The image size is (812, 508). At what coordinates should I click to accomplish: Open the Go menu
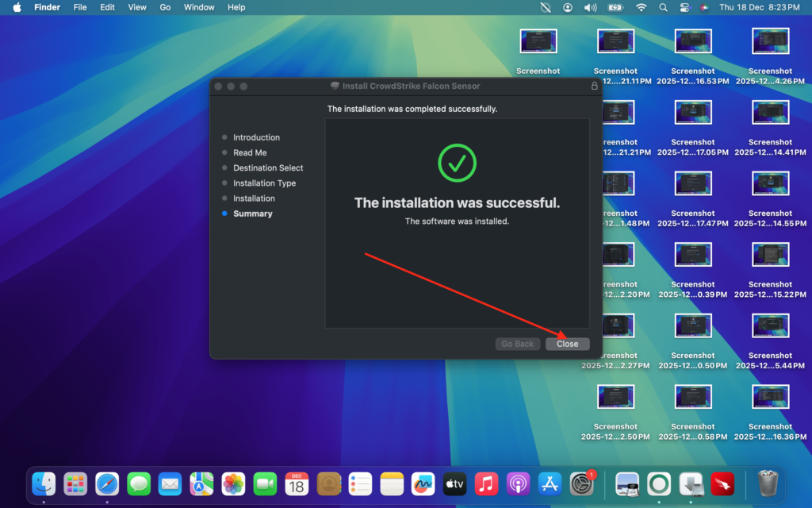[x=165, y=7]
